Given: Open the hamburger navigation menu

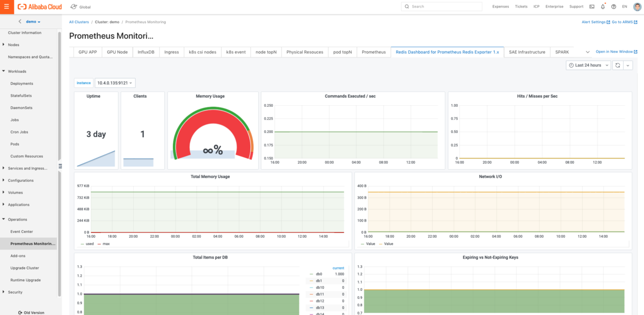Looking at the screenshot, I should (x=6, y=6).
